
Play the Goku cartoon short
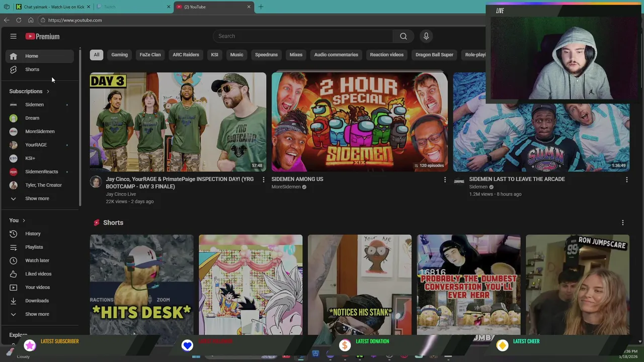coord(251,285)
